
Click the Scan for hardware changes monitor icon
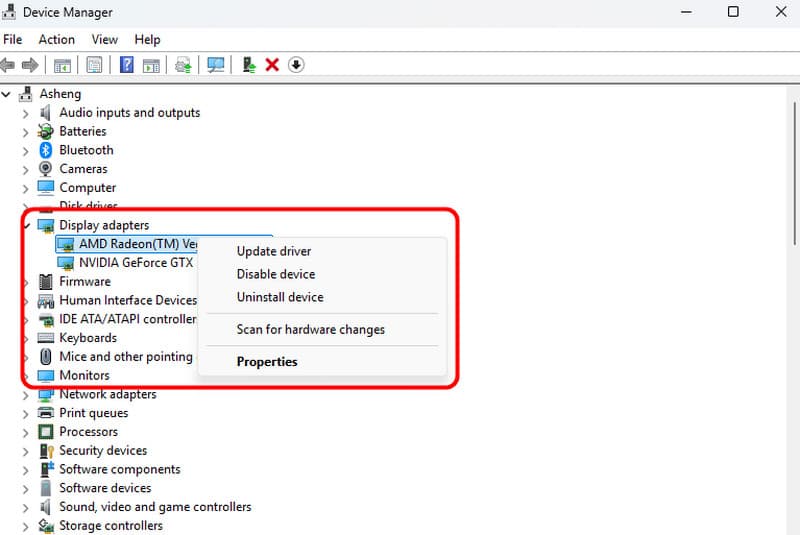[x=215, y=65]
